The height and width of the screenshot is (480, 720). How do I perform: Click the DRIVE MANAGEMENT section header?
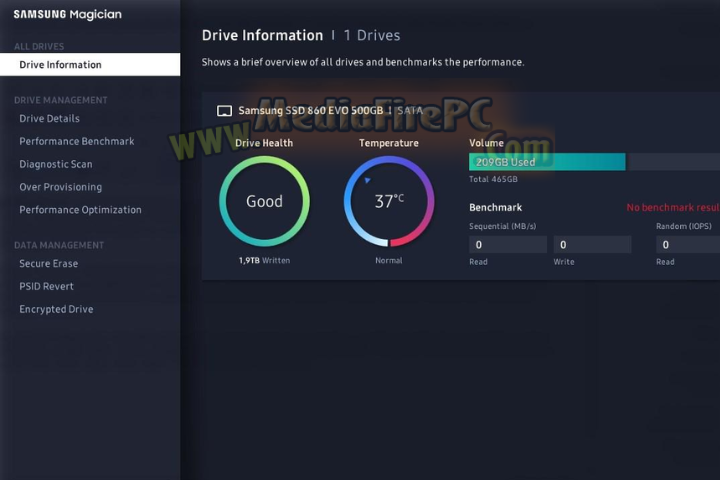click(x=61, y=100)
